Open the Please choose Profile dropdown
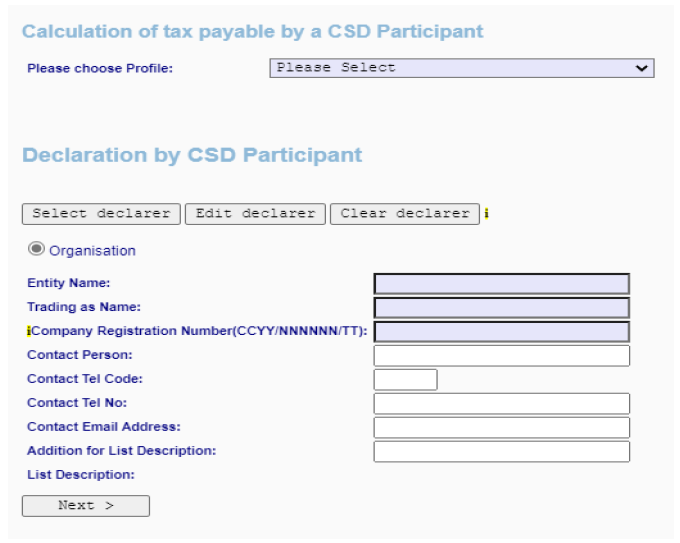Viewport: 680px width, 543px height. pyautogui.click(x=462, y=68)
